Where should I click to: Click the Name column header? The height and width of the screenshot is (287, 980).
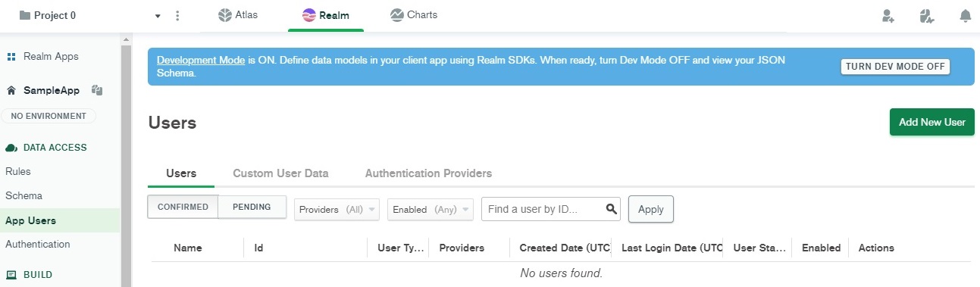(x=188, y=248)
